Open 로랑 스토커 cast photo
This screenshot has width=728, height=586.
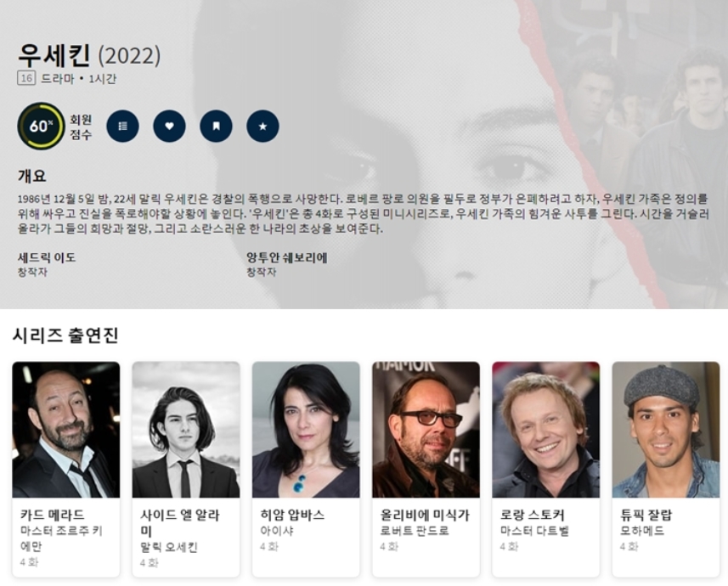coord(546,430)
